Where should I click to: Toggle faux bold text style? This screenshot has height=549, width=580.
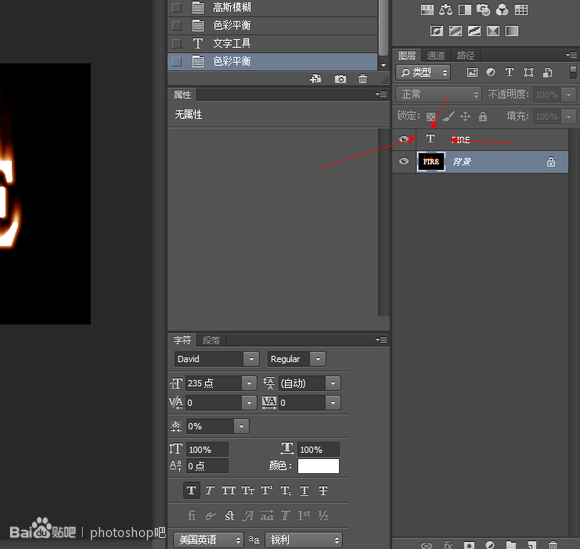point(192,491)
